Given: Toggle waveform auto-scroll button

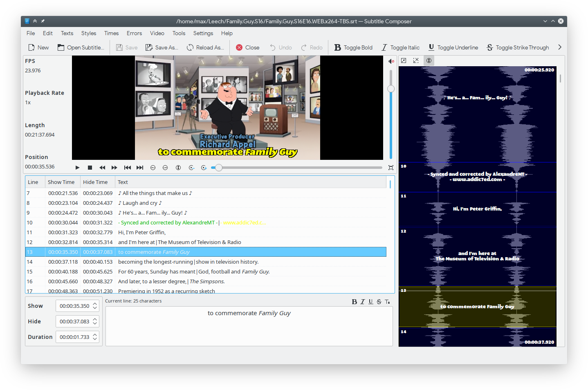Looking at the screenshot, I should coord(429,61).
